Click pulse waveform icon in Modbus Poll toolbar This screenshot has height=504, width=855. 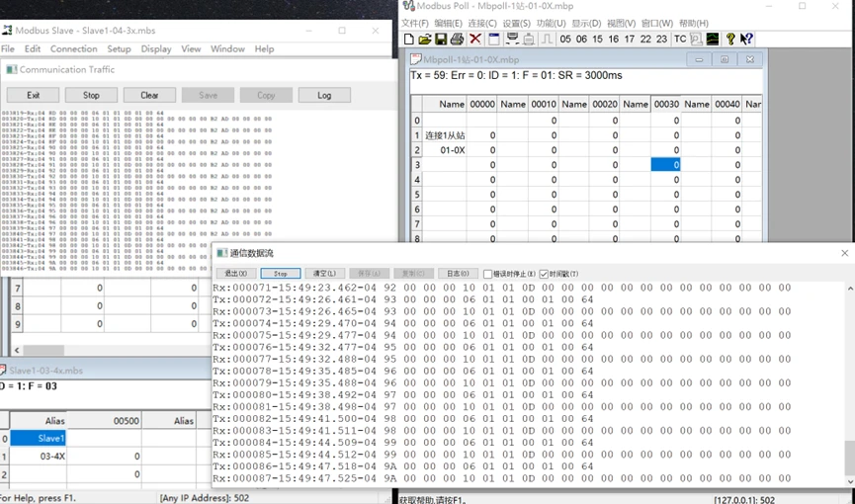[x=547, y=39]
